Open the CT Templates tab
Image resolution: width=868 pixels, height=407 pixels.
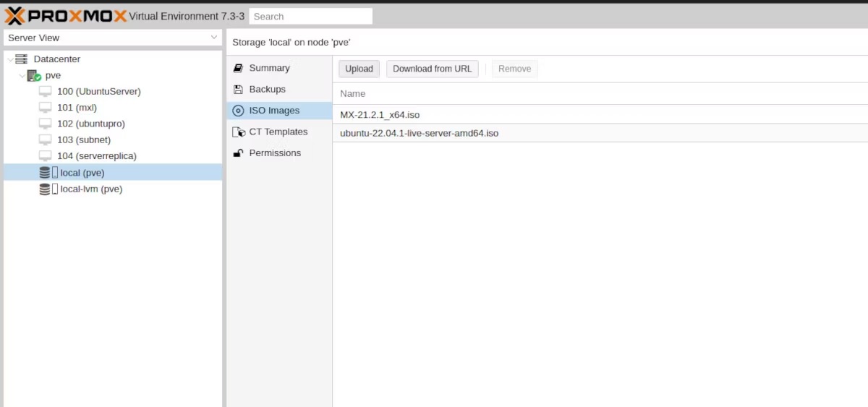click(279, 132)
